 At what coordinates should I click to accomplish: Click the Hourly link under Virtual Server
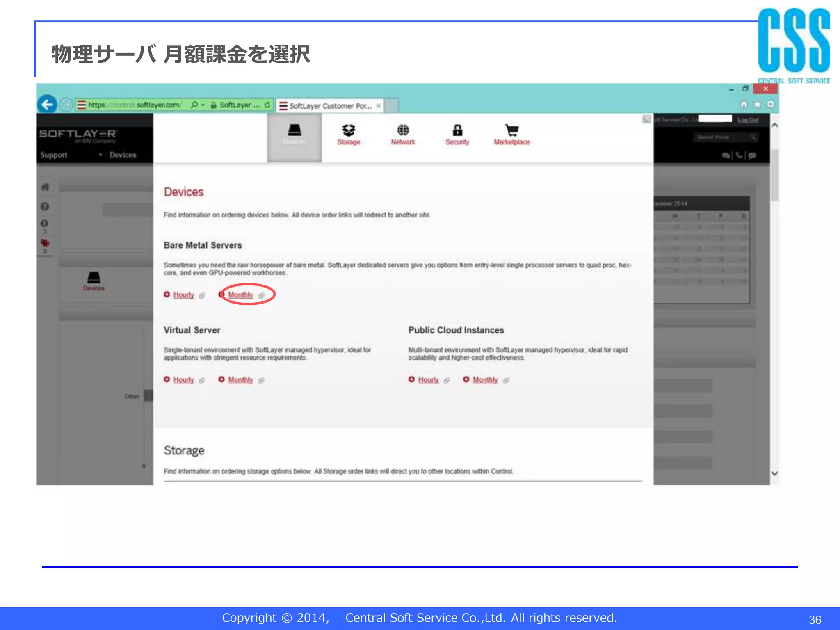183,380
